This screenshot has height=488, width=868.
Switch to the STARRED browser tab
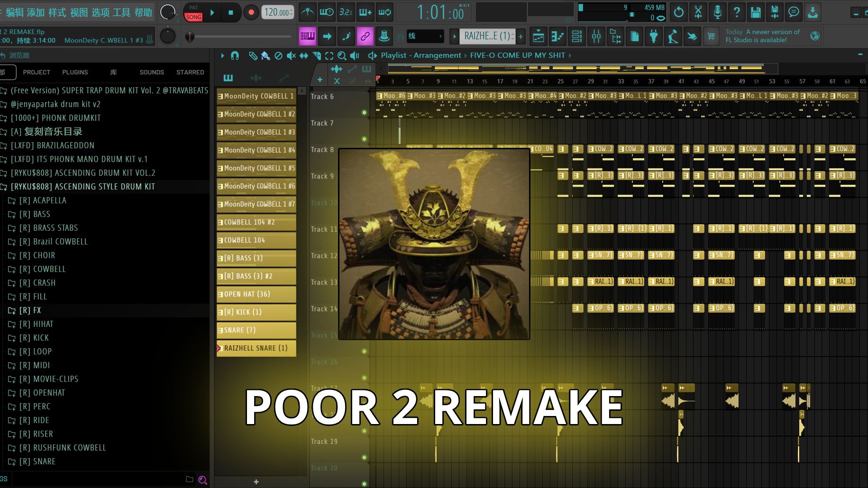pos(190,72)
